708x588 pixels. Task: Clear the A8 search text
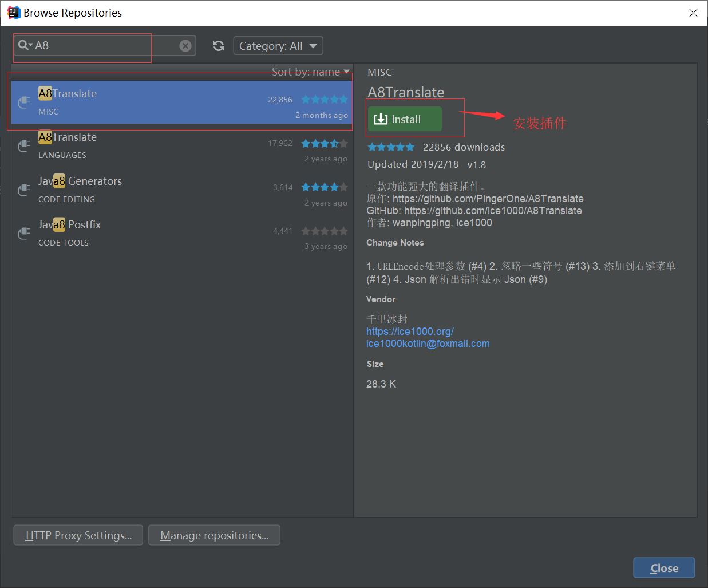pos(185,46)
